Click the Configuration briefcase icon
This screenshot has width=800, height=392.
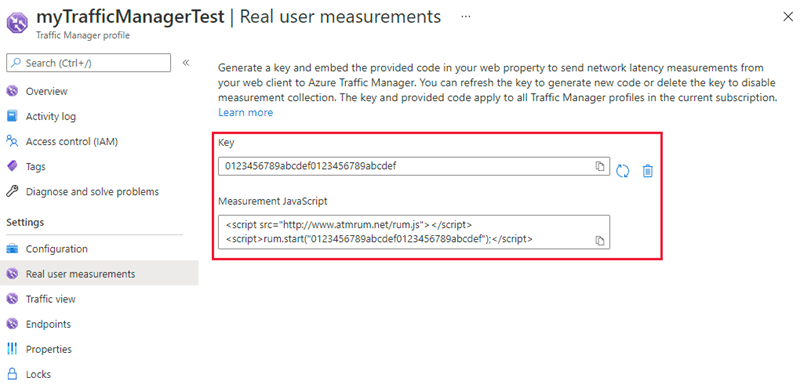tap(12, 249)
